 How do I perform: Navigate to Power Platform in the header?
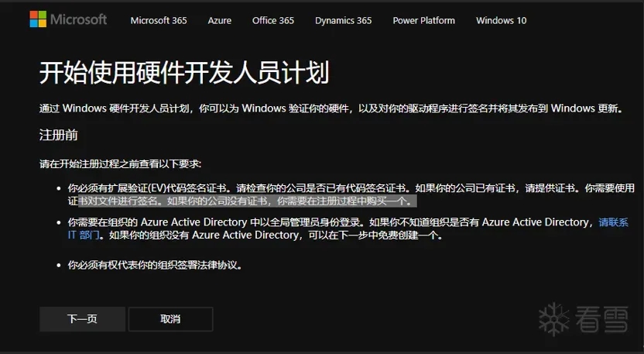[423, 21]
